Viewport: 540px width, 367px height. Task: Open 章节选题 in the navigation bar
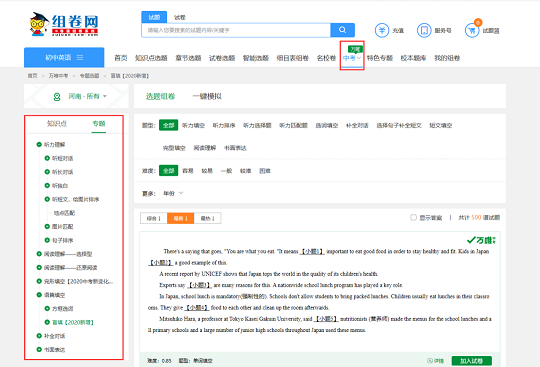pyautogui.click(x=188, y=58)
